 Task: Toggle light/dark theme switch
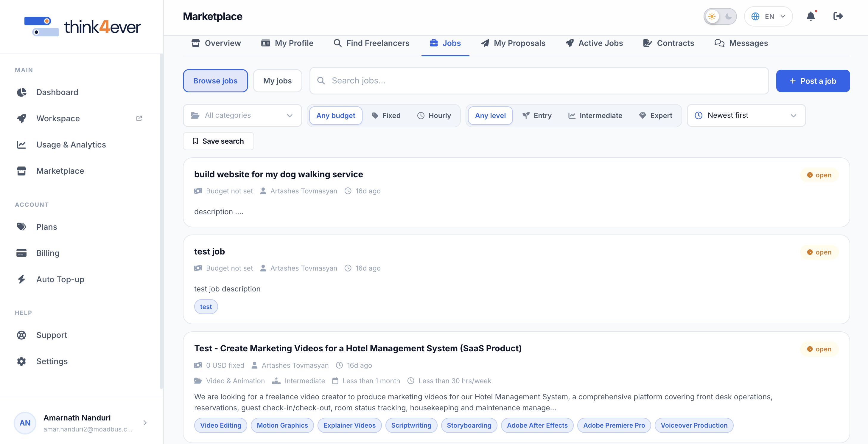coord(720,16)
